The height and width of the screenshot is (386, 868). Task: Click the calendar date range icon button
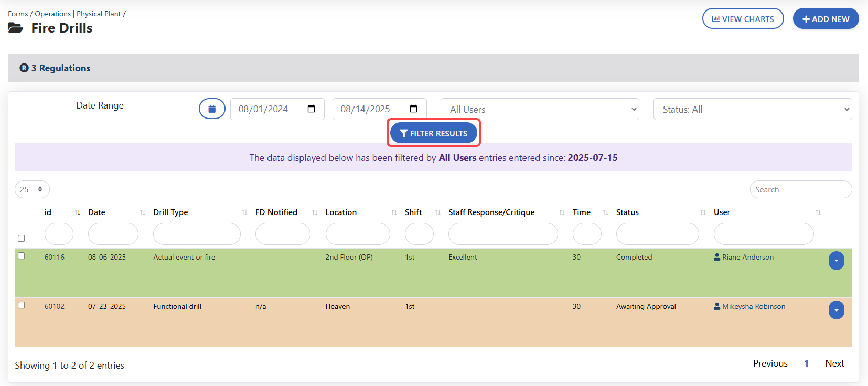212,109
